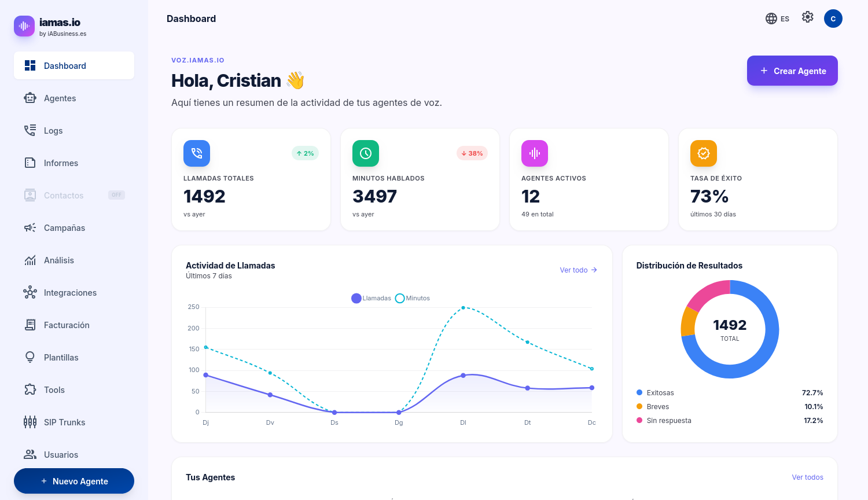The width and height of the screenshot is (868, 500).
Task: Open Tools from the sidebar
Action: click(74, 389)
